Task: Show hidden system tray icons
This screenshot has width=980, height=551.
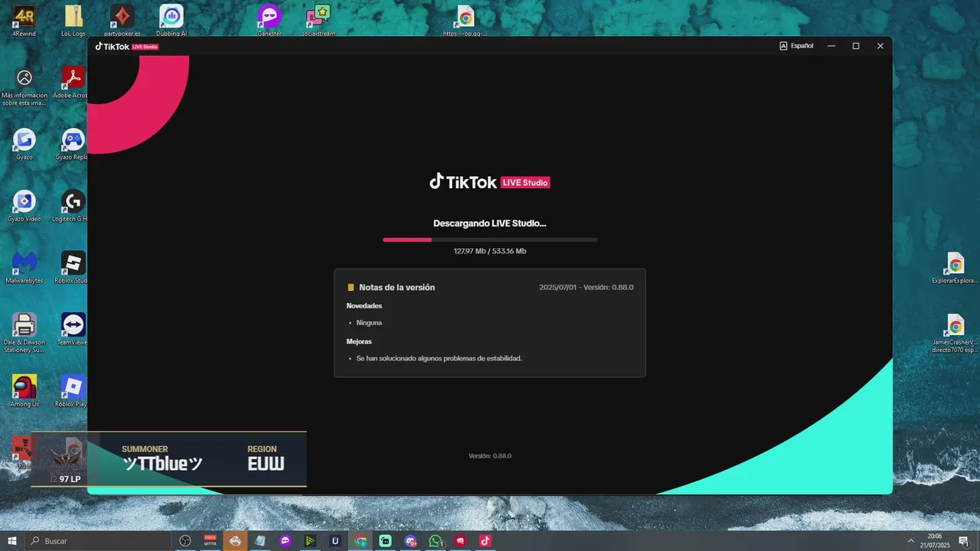Action: pos(910,541)
